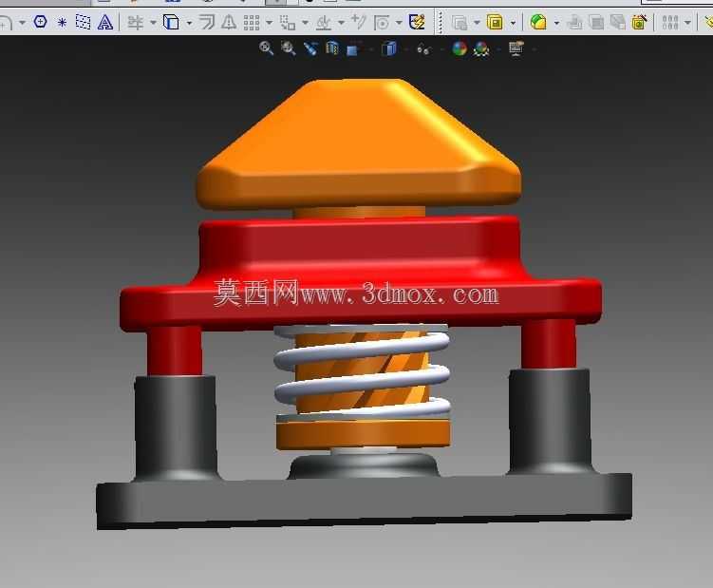
Task: Click the Display/Delete Relations icon
Action: point(324,22)
